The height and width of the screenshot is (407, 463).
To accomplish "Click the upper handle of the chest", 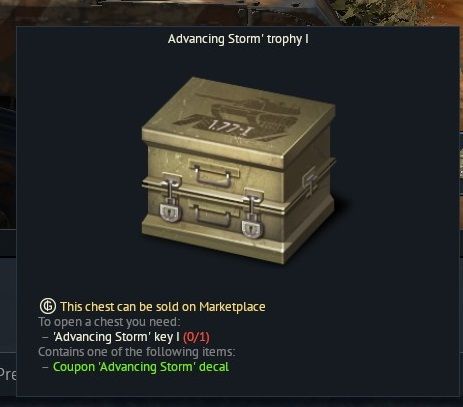I will 213,176.
